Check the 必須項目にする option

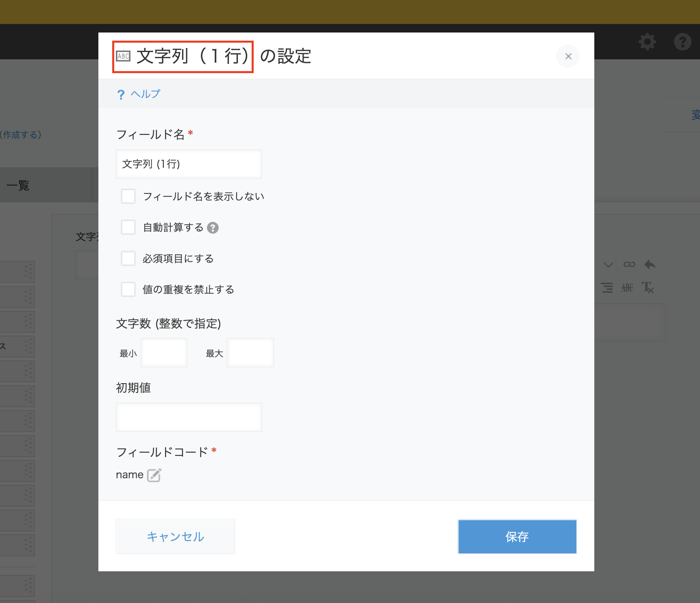point(128,258)
